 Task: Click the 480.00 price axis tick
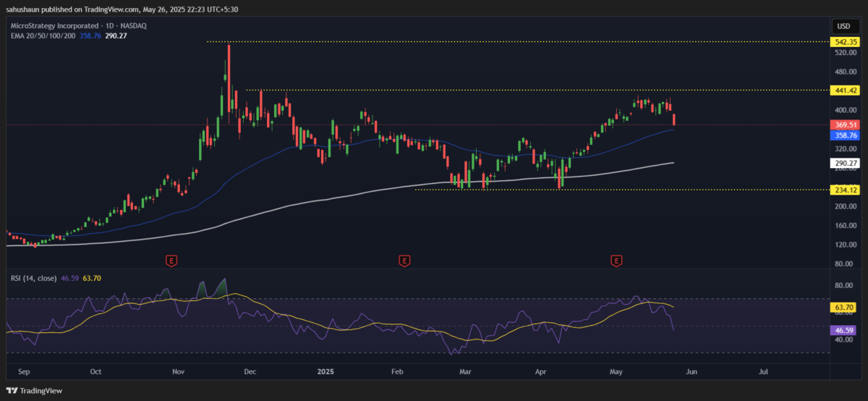845,72
